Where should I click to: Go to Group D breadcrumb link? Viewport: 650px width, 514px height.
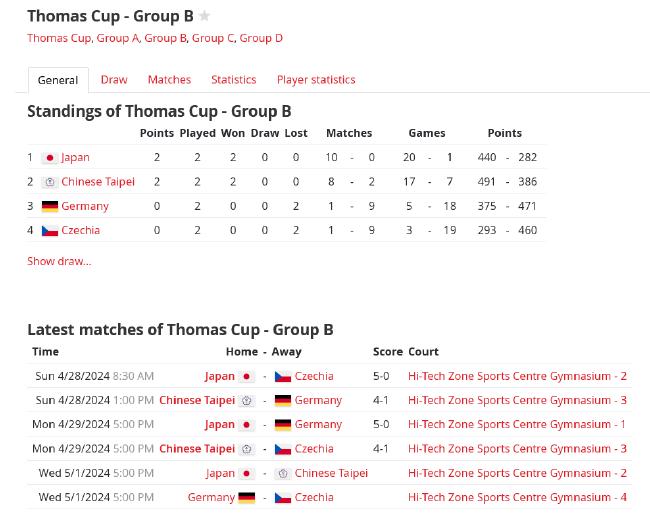coord(261,38)
